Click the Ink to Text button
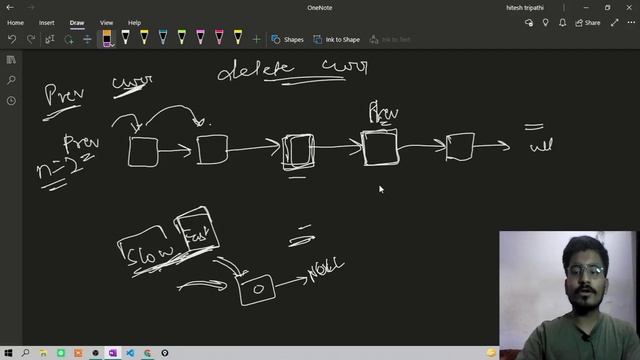The width and height of the screenshot is (640, 360). click(x=390, y=40)
